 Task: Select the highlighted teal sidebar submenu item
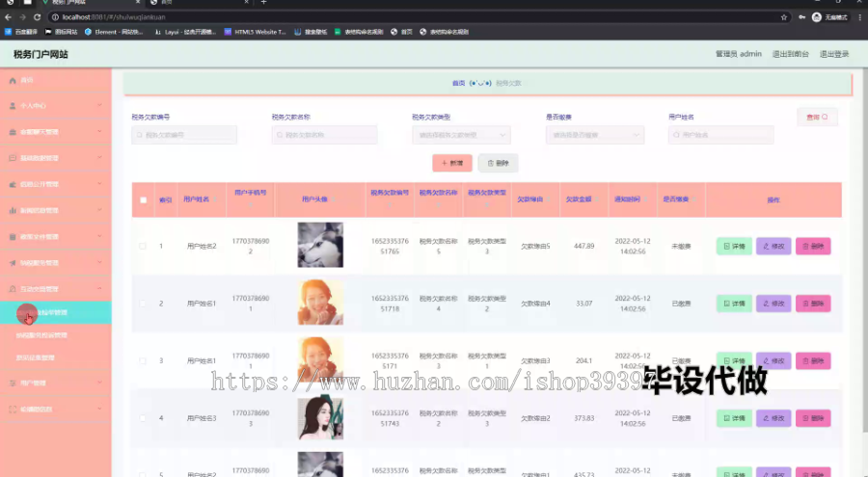[x=55, y=312]
